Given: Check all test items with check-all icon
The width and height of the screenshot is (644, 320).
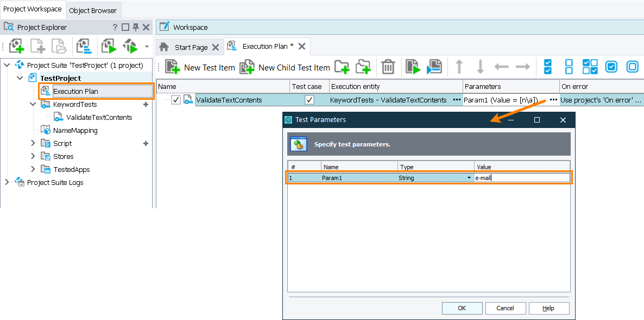Looking at the screenshot, I should pyautogui.click(x=547, y=67).
